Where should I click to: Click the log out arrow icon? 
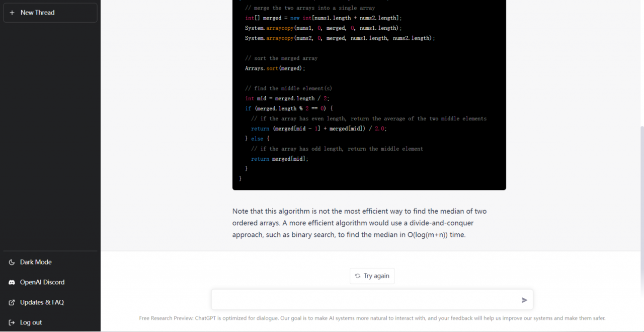coord(12,322)
